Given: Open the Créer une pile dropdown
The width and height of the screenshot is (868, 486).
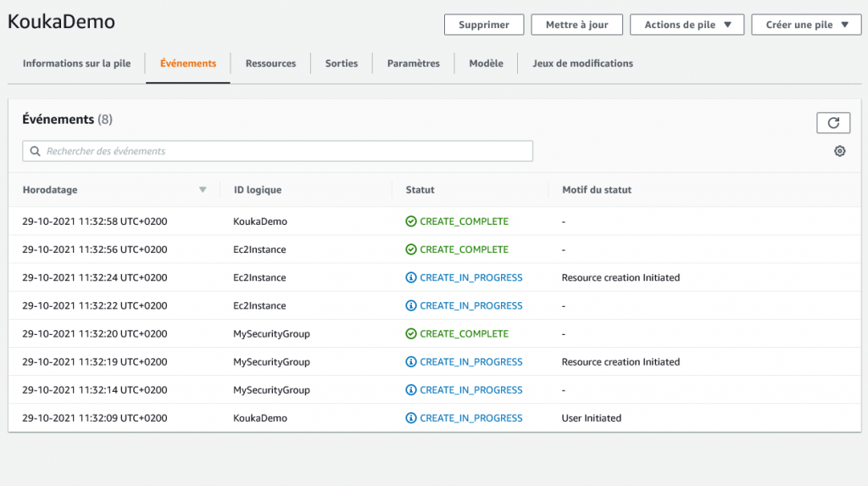Looking at the screenshot, I should click(806, 25).
